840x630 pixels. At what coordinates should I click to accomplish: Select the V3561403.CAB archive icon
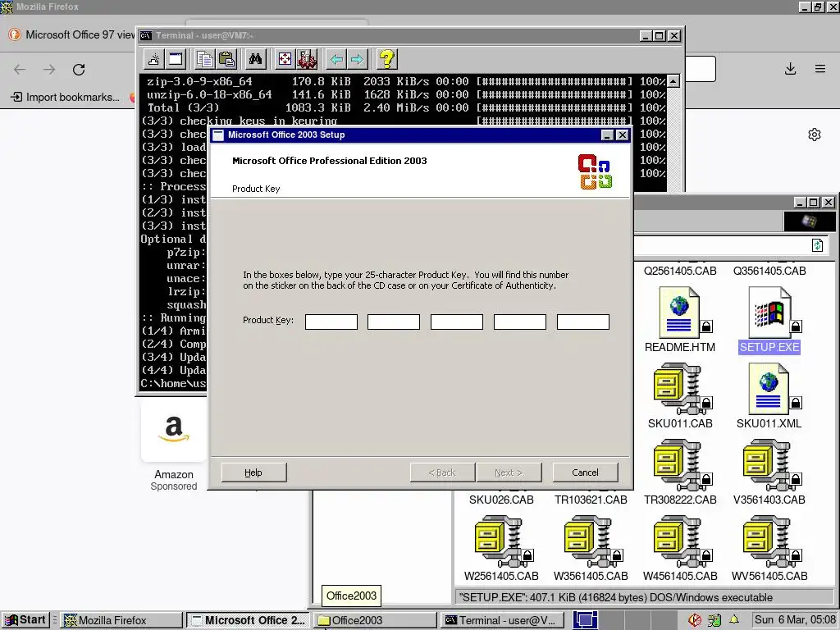[x=769, y=466]
